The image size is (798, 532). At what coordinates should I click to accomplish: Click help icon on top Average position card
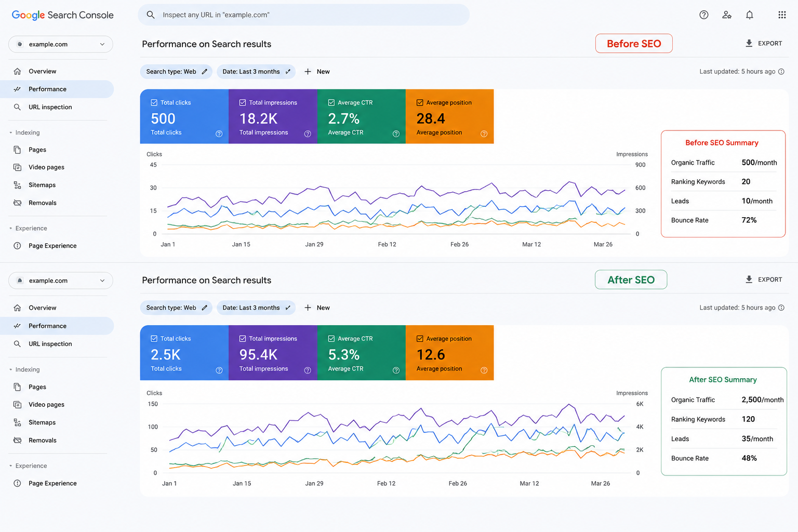pos(484,134)
